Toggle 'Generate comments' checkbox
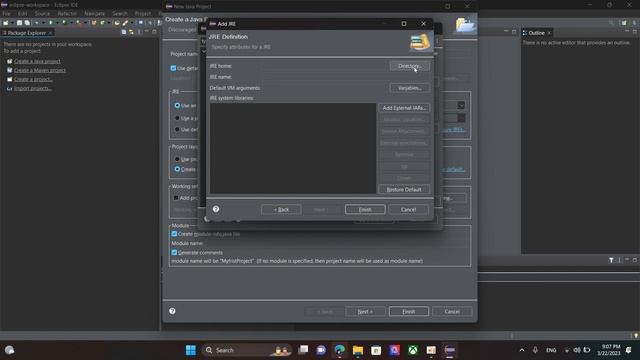This screenshot has height=360, width=640. coord(174,252)
